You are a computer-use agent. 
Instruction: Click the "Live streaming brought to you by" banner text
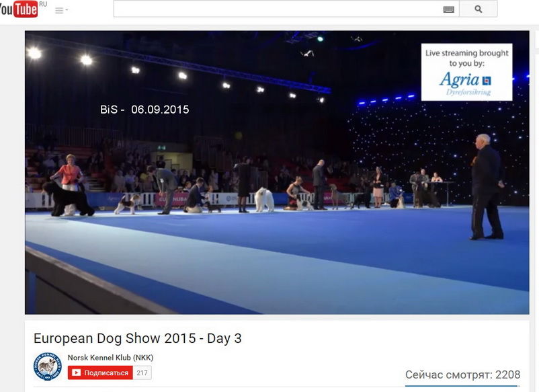pyautogui.click(x=466, y=58)
